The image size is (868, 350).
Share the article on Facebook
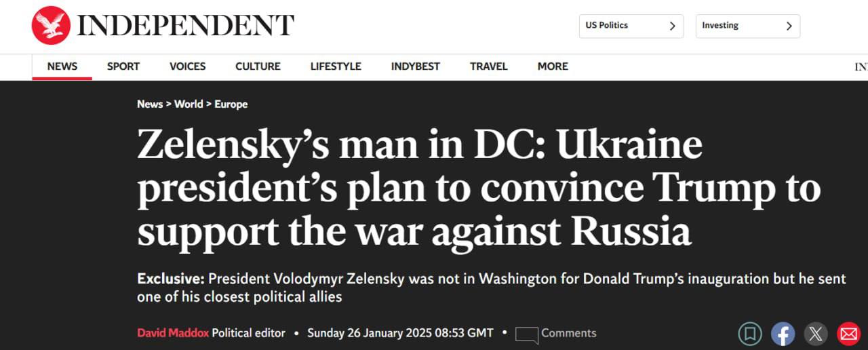(783, 334)
